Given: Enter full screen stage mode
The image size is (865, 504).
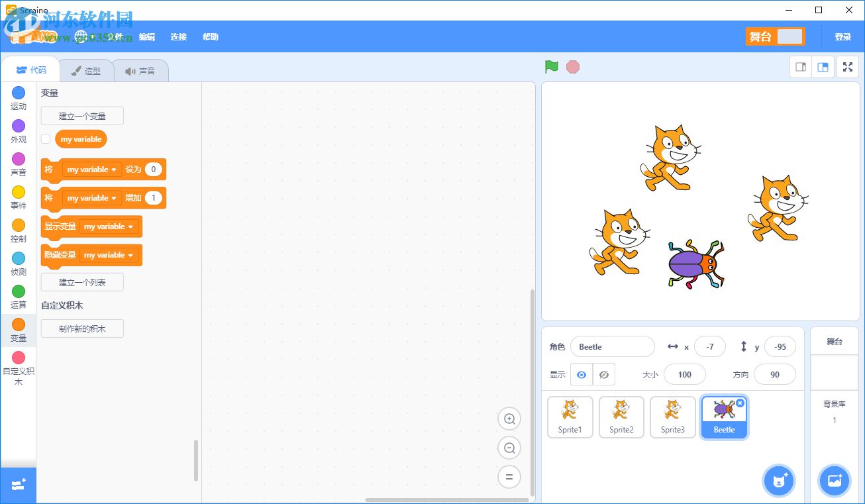Looking at the screenshot, I should pos(848,67).
